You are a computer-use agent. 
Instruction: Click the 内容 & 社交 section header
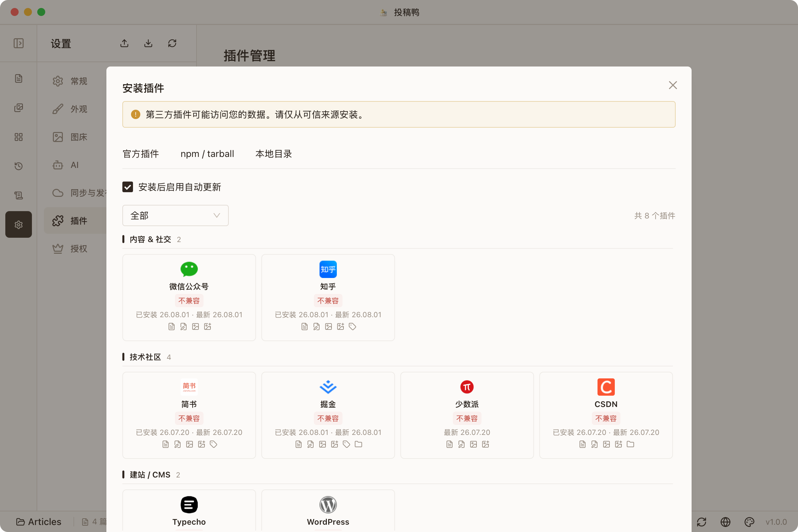pyautogui.click(x=150, y=239)
